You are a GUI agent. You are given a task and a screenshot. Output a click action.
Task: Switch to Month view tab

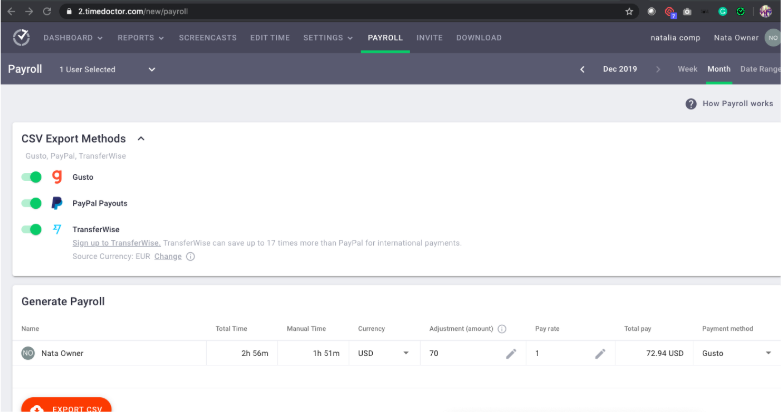719,69
